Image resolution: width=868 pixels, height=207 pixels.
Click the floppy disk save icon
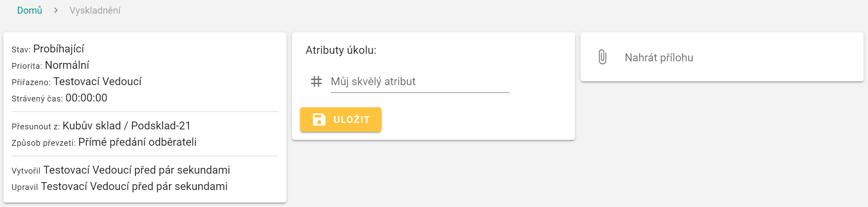pos(319,120)
